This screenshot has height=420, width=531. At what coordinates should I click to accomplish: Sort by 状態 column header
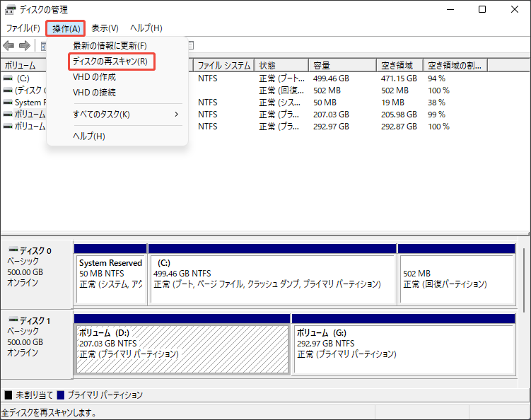(281, 65)
